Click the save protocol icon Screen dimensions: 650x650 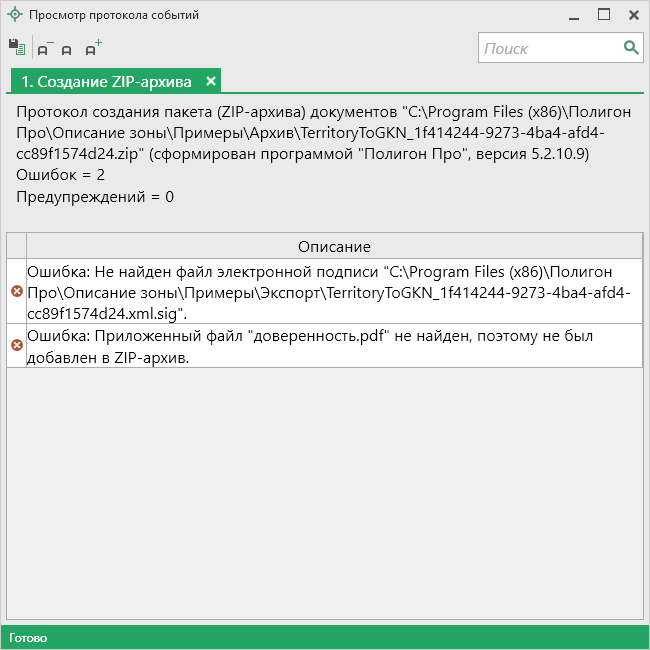[16, 47]
